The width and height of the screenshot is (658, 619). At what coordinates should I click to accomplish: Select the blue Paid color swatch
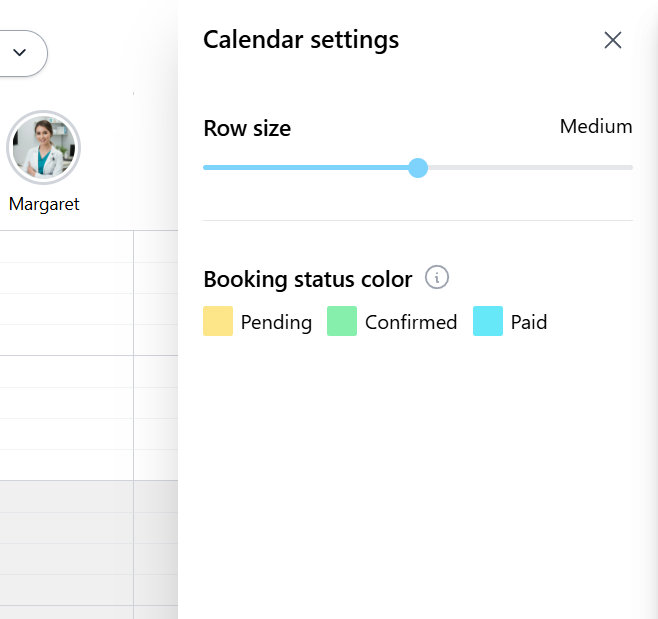click(488, 322)
